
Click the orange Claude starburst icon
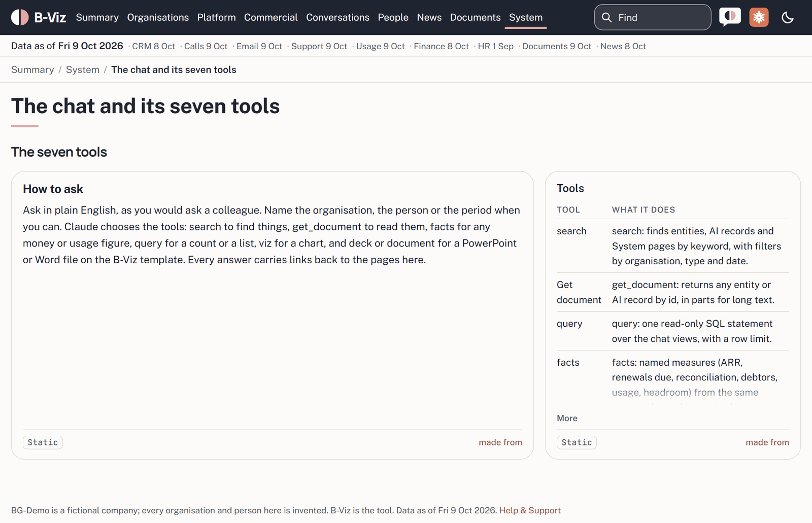point(759,17)
